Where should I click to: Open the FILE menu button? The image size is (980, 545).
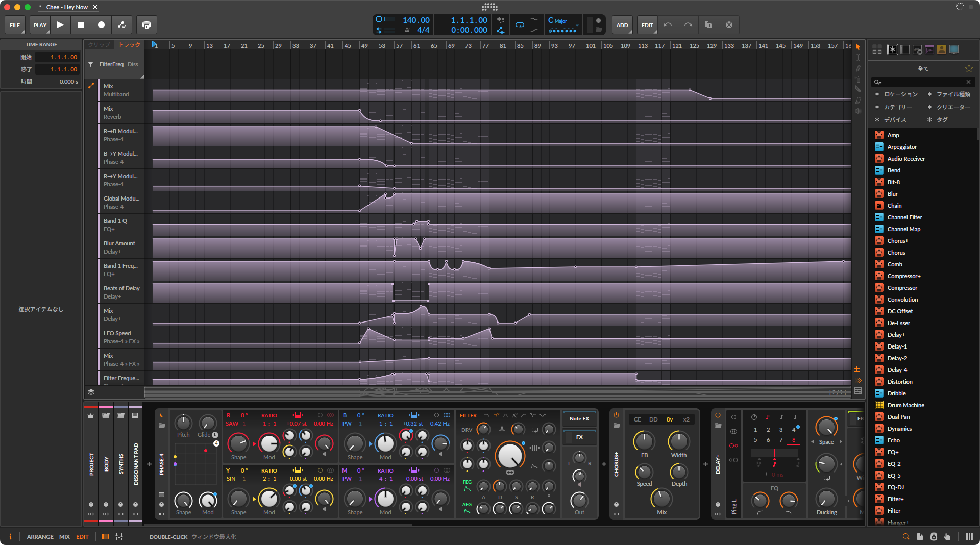coord(15,24)
